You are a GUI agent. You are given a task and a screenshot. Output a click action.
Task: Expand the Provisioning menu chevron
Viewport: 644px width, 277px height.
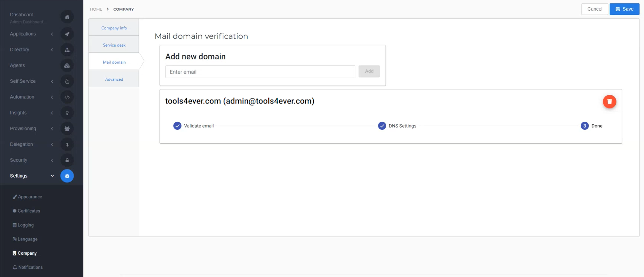pyautogui.click(x=52, y=129)
